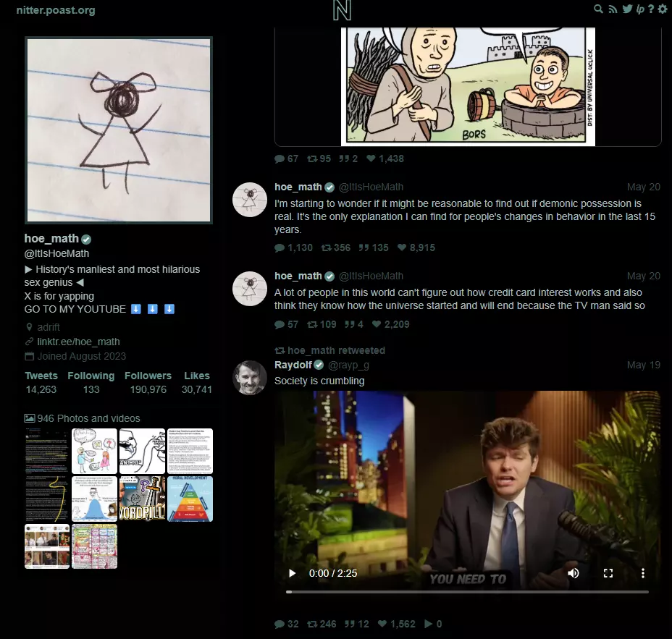Open the retweet icon showing 109
672x639 pixels.
pyautogui.click(x=312, y=325)
